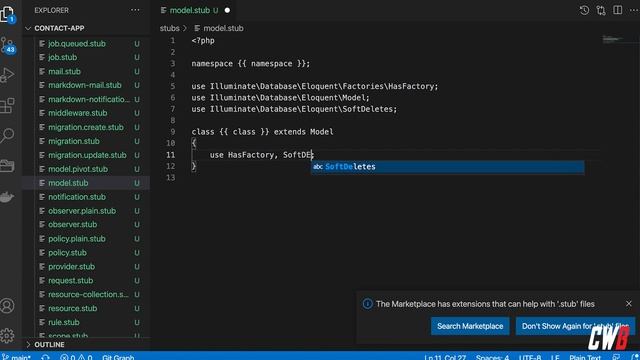Open the Docker view
The height and width of the screenshot is (360, 640).
click(7, 197)
